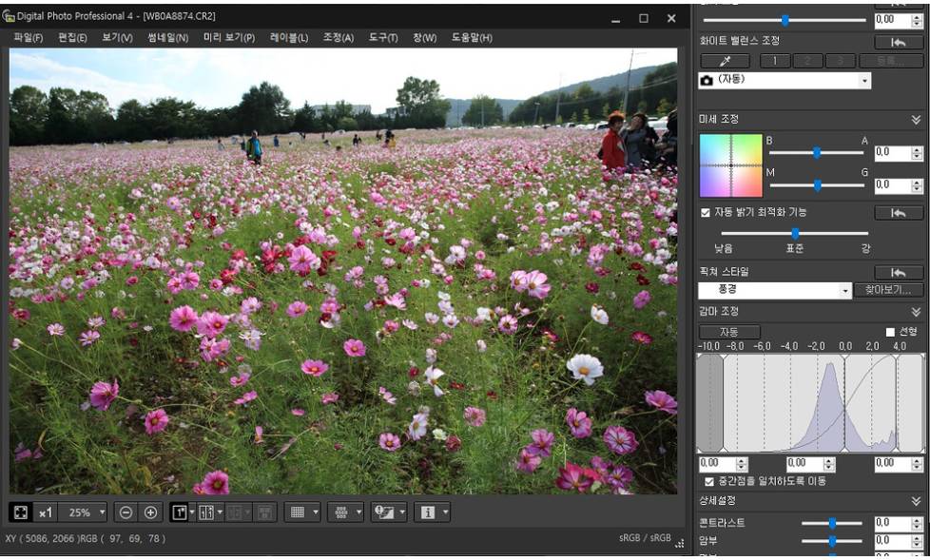Open the 파일(F) menu

28,38
